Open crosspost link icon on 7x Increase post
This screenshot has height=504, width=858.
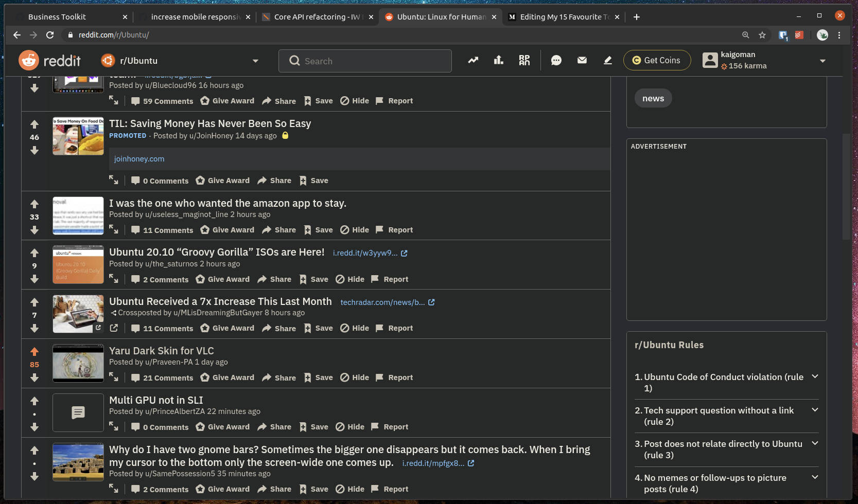click(114, 328)
